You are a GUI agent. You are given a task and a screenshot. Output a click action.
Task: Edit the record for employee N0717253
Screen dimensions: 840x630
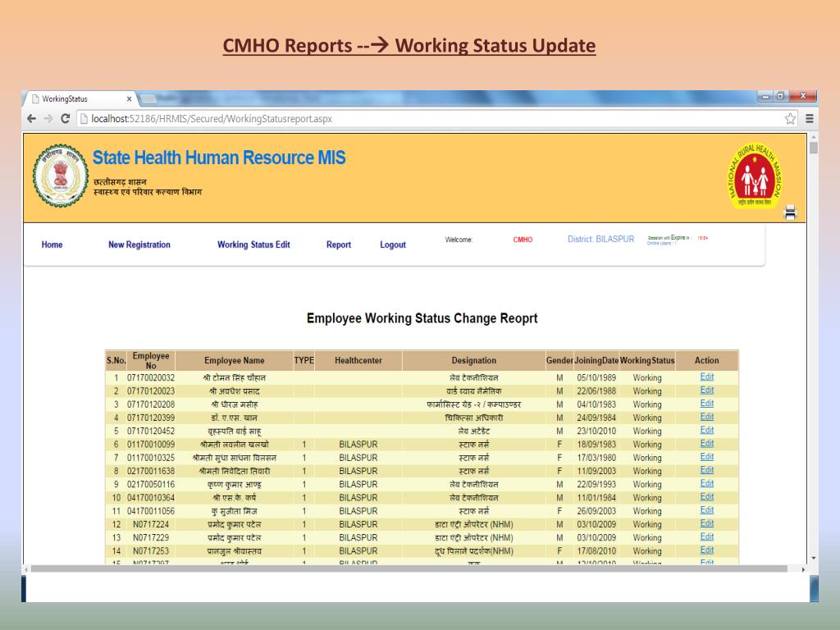click(706, 550)
